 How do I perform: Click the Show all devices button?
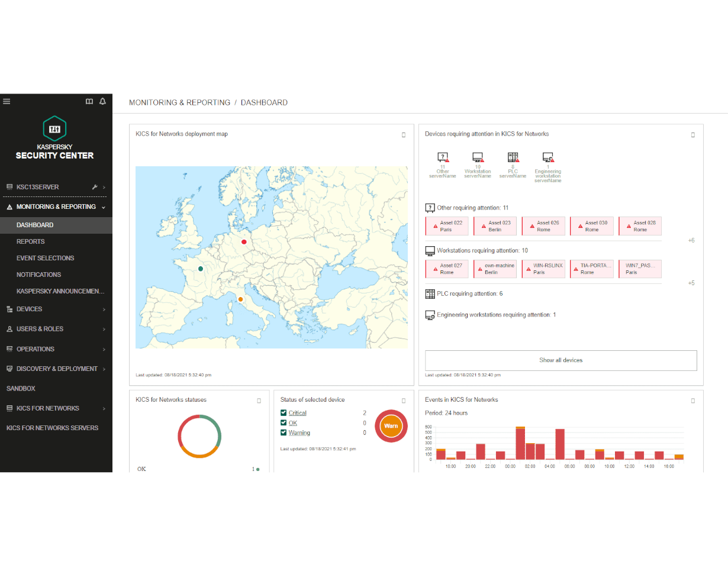561,360
